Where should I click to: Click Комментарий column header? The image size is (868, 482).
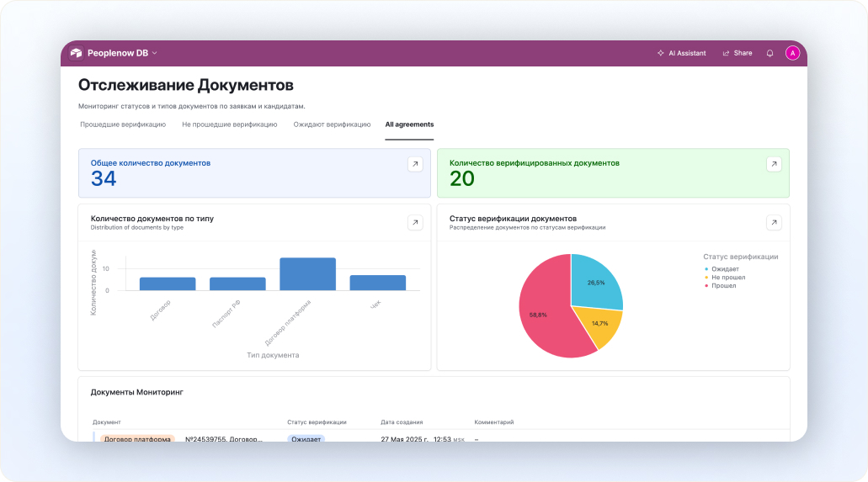point(494,422)
